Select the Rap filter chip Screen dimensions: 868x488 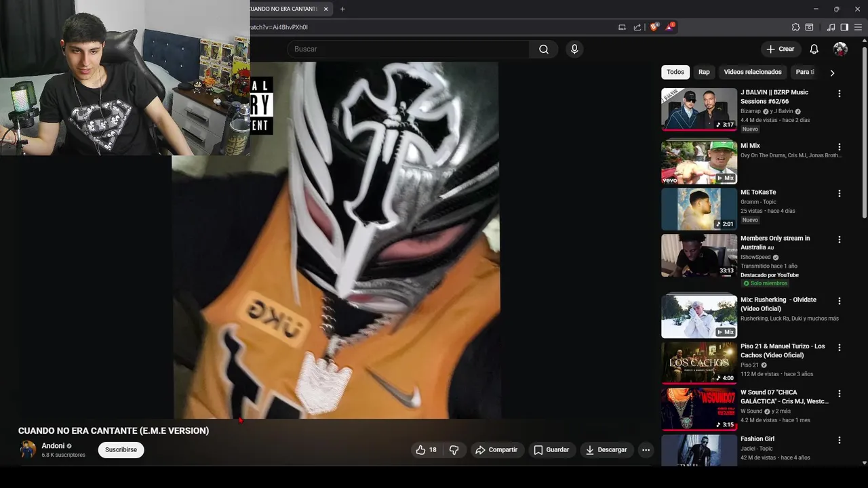(x=705, y=72)
